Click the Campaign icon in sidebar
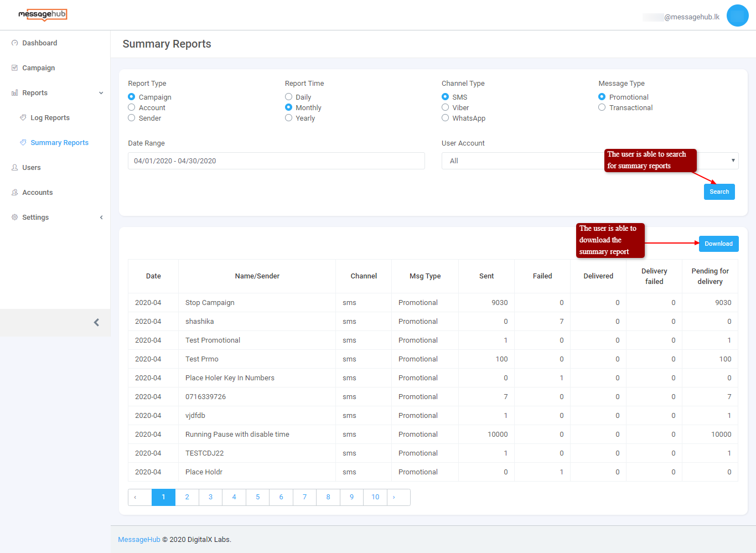 [x=15, y=68]
